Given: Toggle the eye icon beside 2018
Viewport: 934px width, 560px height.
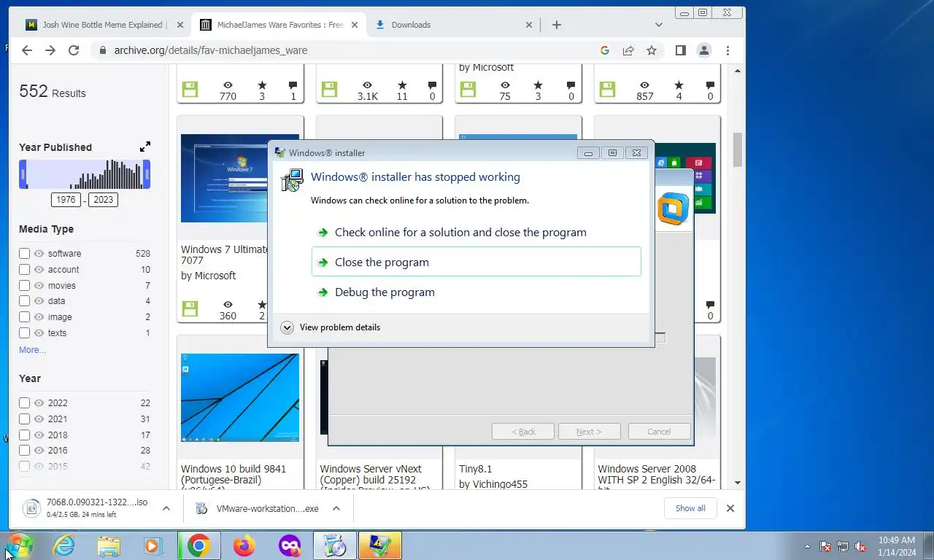Looking at the screenshot, I should pos(39,435).
